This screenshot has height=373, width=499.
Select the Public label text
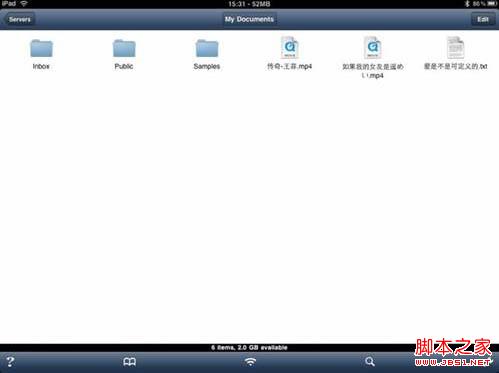pos(124,66)
